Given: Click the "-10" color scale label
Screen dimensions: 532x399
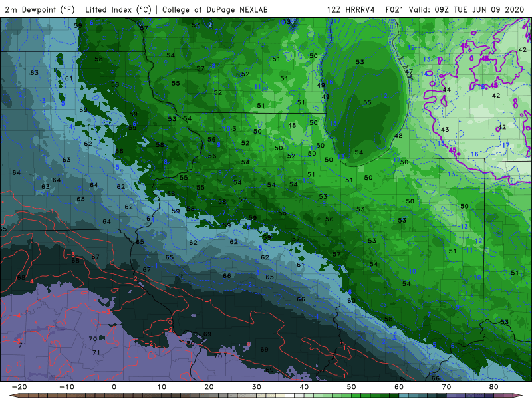Looking at the screenshot, I should [66, 387].
